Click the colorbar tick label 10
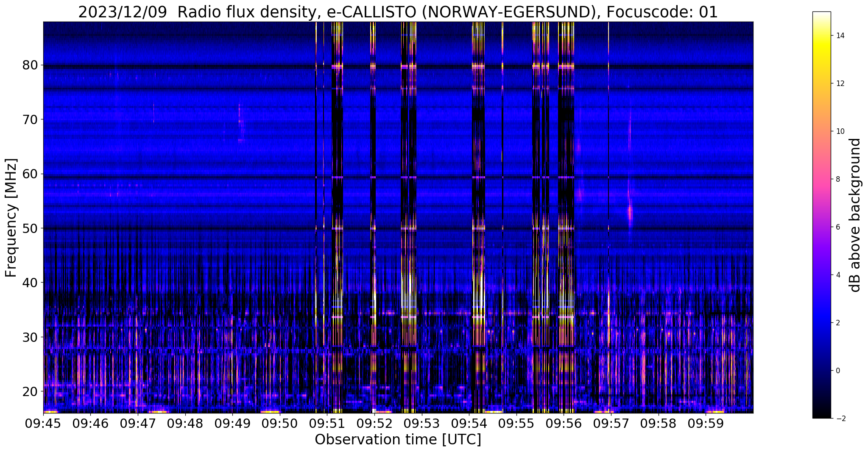The width and height of the screenshot is (868, 452). point(840,131)
